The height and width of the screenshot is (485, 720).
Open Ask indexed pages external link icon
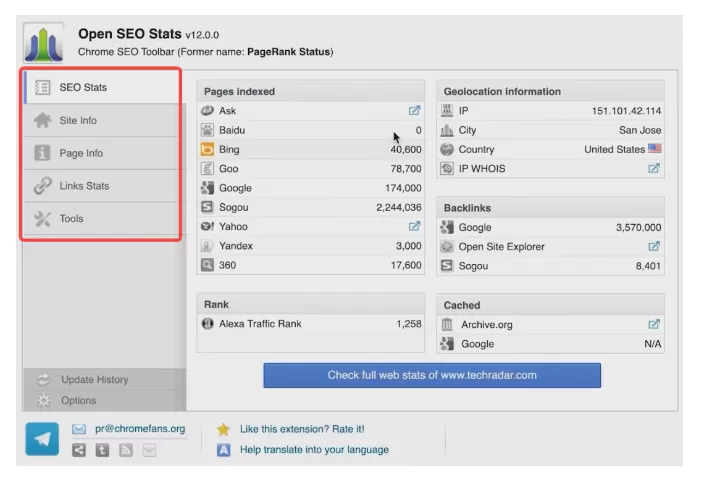coord(414,111)
